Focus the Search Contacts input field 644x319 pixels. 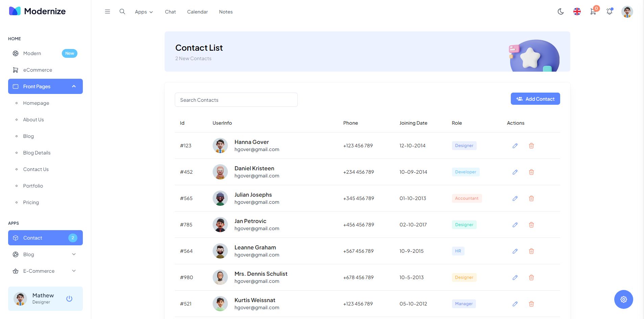coord(236,100)
